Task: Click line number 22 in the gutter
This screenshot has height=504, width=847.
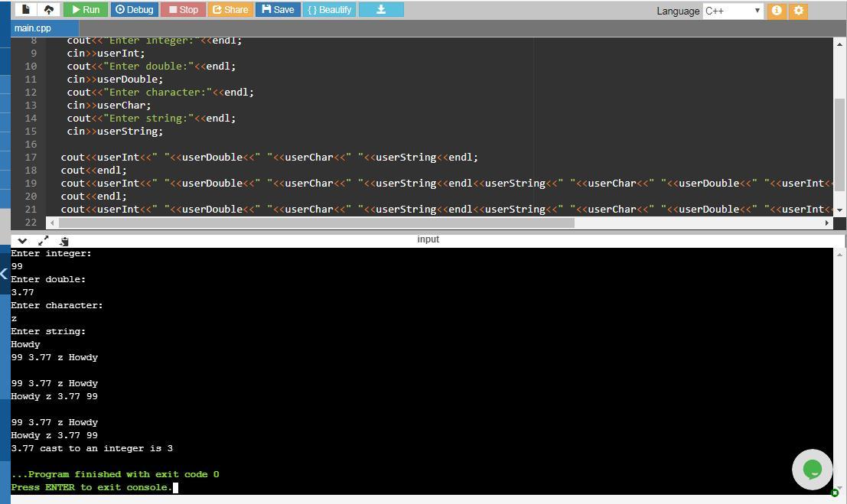Action: tap(31, 222)
